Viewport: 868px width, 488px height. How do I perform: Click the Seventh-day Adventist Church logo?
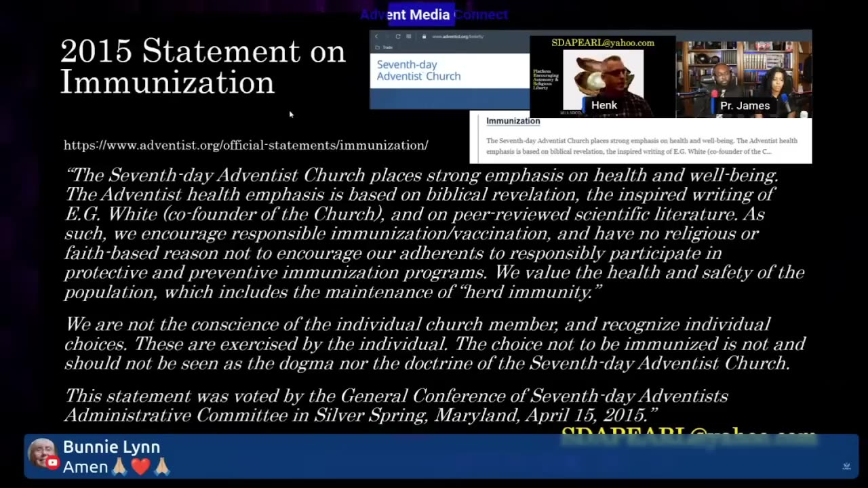tap(418, 70)
